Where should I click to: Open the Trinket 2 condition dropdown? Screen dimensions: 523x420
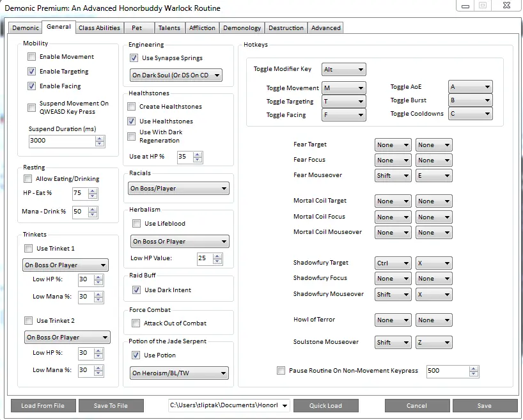[x=67, y=338]
